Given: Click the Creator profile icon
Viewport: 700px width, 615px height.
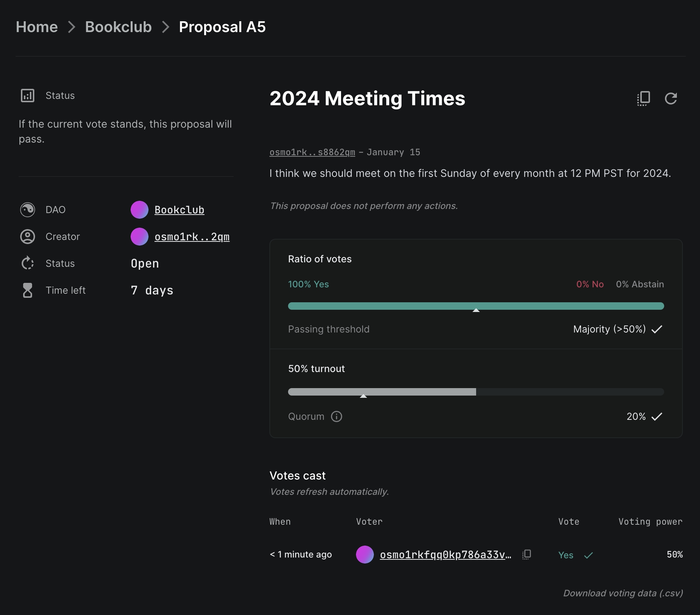Looking at the screenshot, I should pos(28,237).
